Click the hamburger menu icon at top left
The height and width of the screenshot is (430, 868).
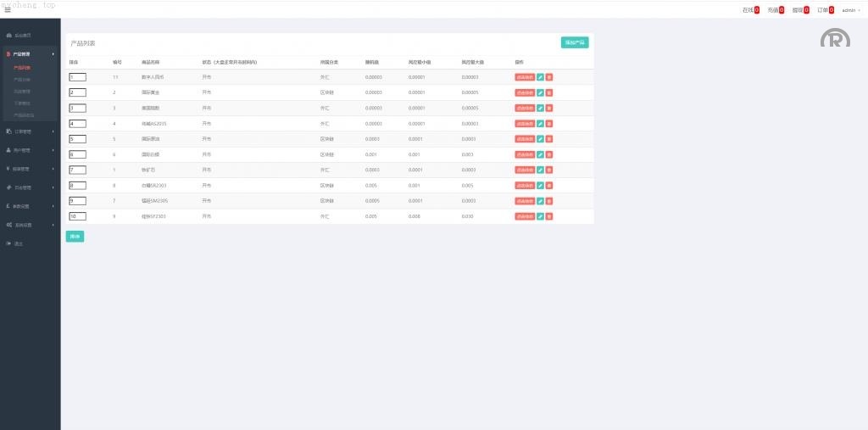(8, 10)
